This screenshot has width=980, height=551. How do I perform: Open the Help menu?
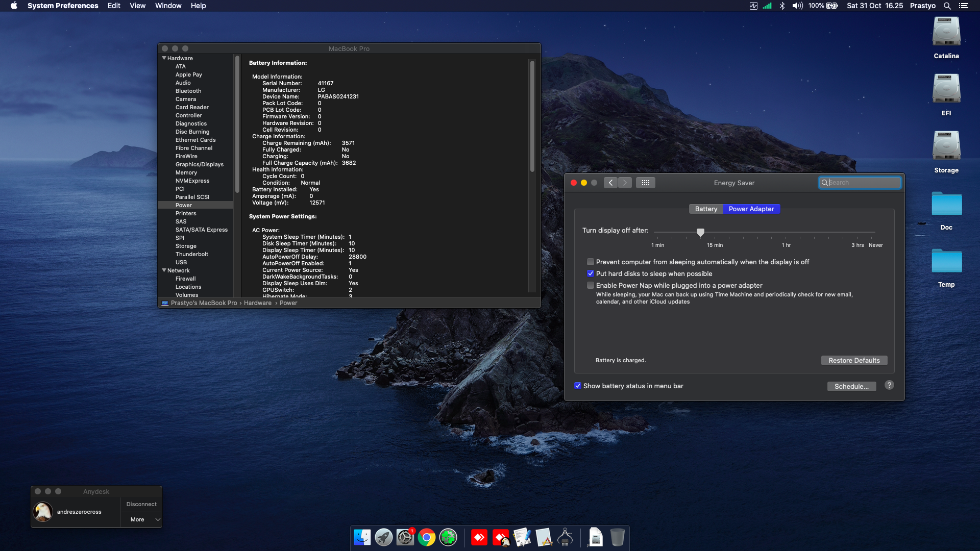(x=198, y=6)
